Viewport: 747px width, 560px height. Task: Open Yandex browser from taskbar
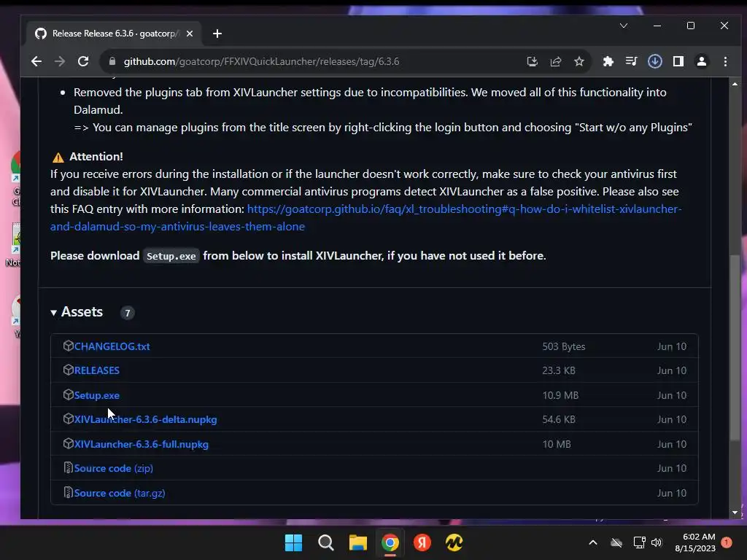point(422,542)
